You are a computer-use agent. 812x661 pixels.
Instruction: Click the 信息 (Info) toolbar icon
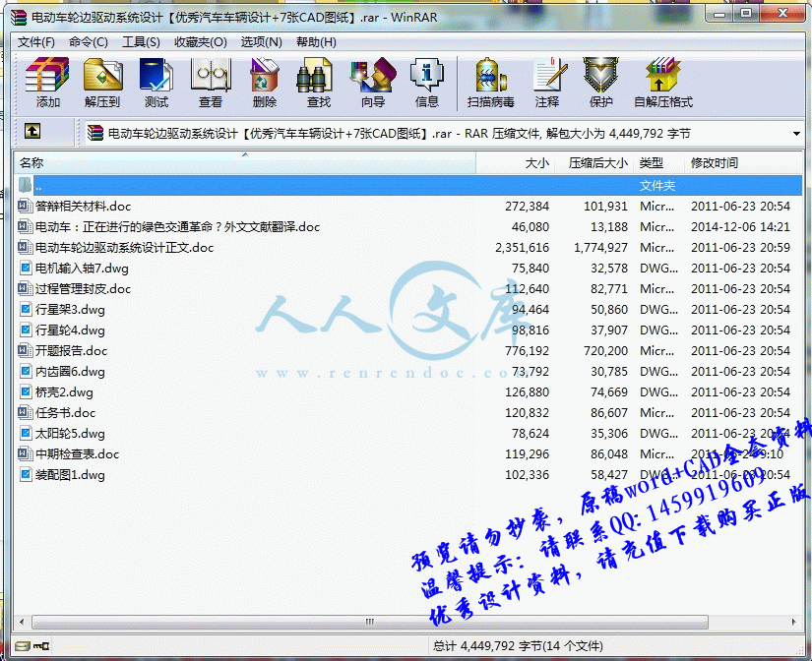tap(427, 75)
